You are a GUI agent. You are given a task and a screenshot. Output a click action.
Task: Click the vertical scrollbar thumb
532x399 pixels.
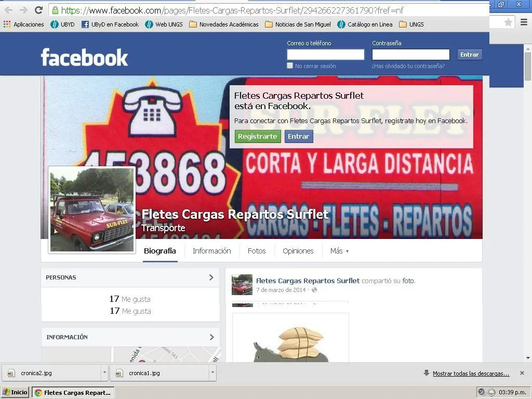point(528,66)
